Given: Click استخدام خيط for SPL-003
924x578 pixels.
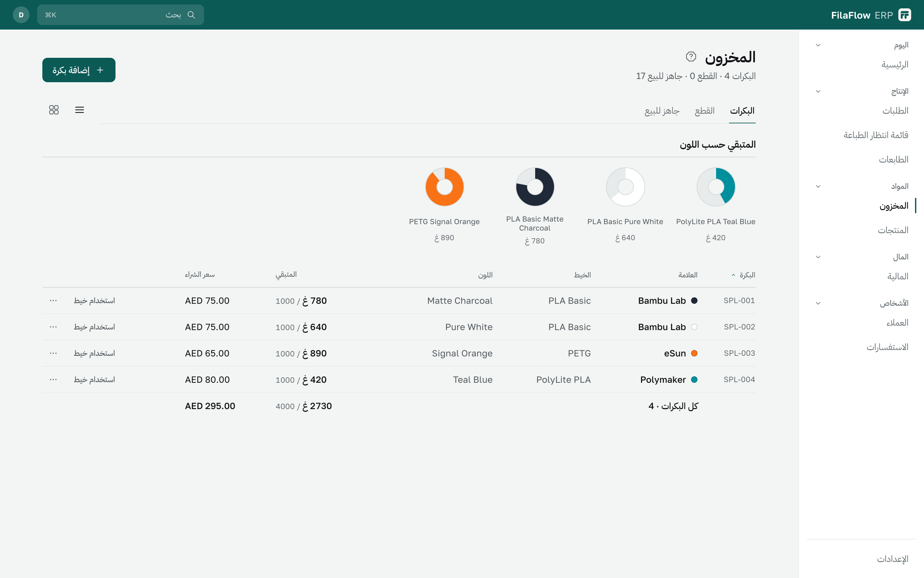Looking at the screenshot, I should pos(94,353).
